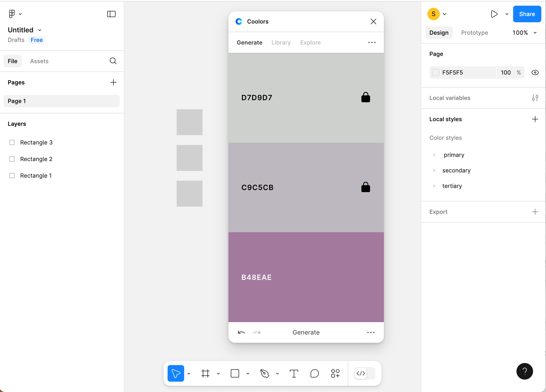The height and width of the screenshot is (392, 546).
Task: Select the Rectangle 2 layer
Action: [36, 159]
